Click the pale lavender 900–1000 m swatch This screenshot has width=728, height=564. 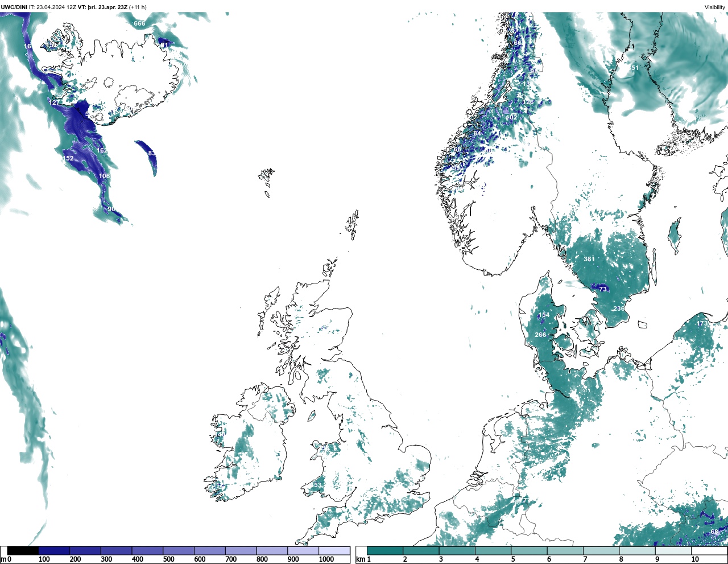pyautogui.click(x=303, y=550)
